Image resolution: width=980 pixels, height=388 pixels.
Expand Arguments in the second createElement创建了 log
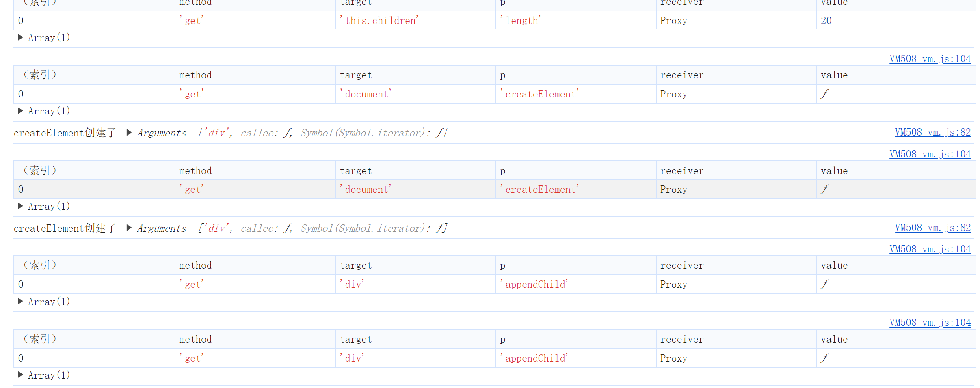click(129, 228)
